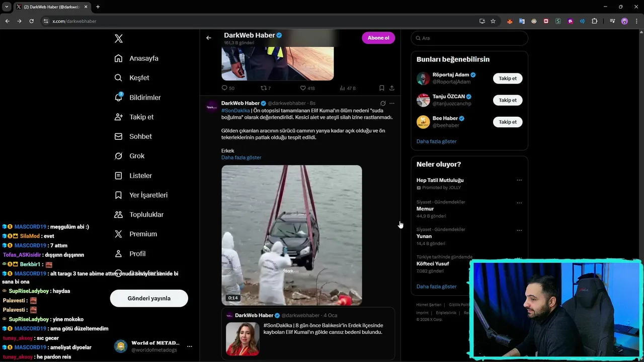Viewport: 644px width, 362px height.
Task: Go forward in Chrome browser
Action: pyautogui.click(x=19, y=21)
